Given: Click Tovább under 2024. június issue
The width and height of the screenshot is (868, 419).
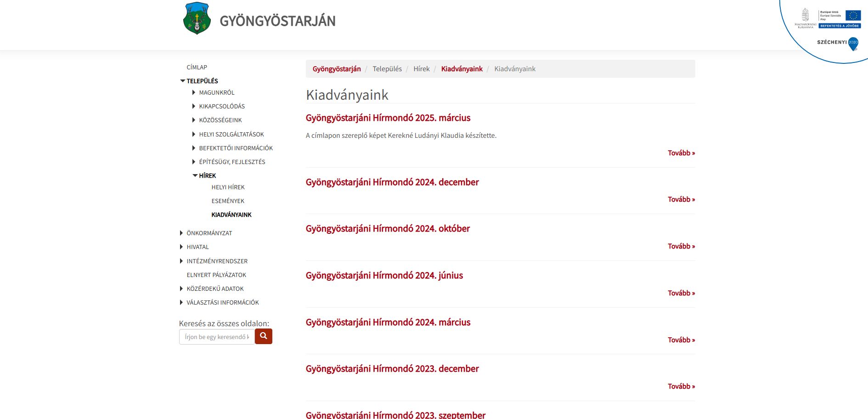Looking at the screenshot, I should [x=682, y=293].
